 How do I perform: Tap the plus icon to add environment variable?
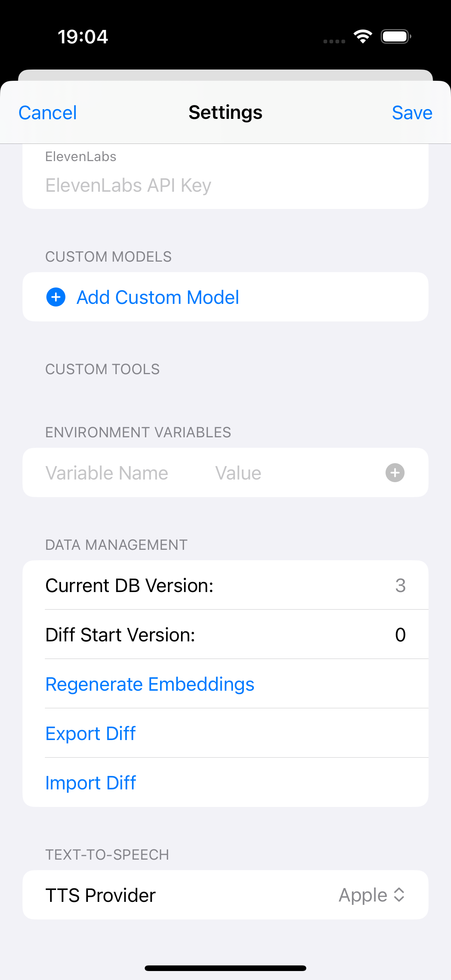tap(395, 472)
